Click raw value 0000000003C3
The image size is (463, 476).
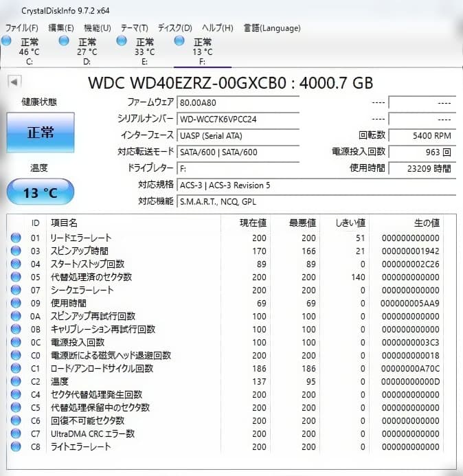click(x=411, y=343)
